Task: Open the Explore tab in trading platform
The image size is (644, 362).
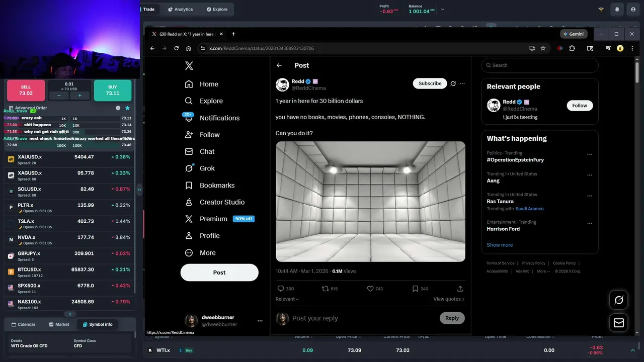Action: [217, 9]
